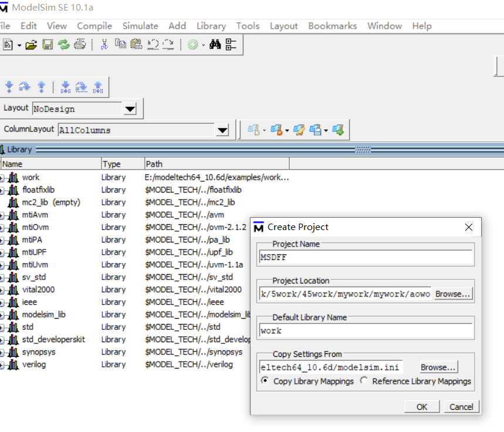Open the Compile menu
The width and height of the screenshot is (504, 432).
click(94, 26)
